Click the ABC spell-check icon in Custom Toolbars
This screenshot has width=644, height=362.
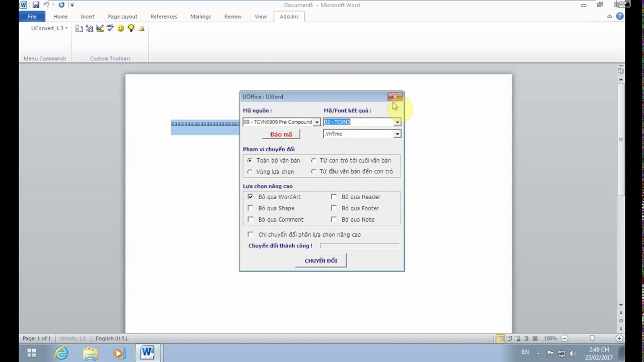110,29
